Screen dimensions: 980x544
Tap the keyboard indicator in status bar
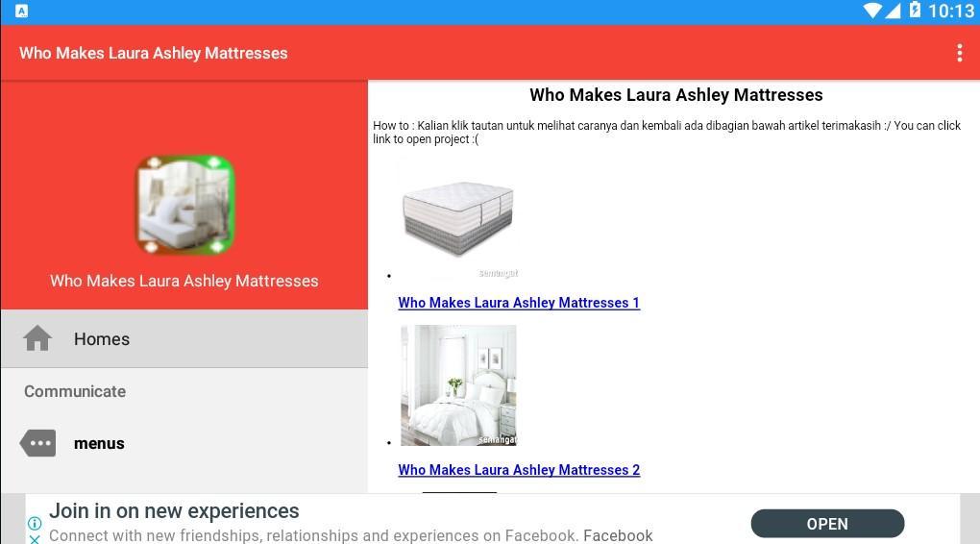pyautogui.click(x=21, y=11)
